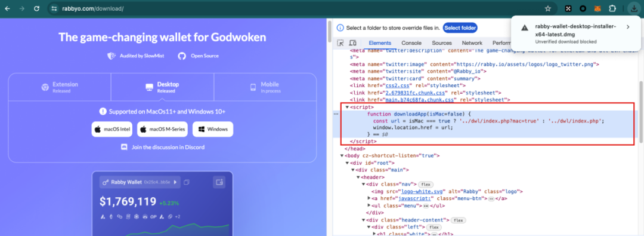The image size is (644, 236).
Task: Activate DevTools inspect element picker
Action: [x=340, y=43]
